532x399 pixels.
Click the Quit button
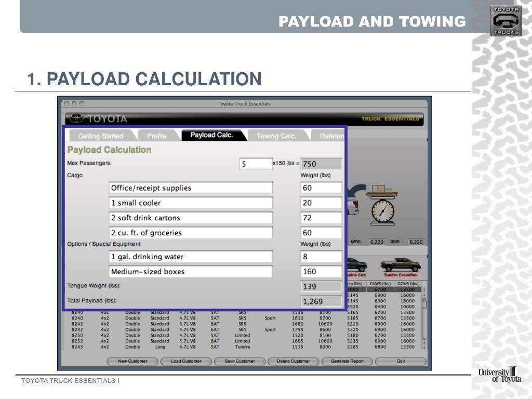click(401, 362)
